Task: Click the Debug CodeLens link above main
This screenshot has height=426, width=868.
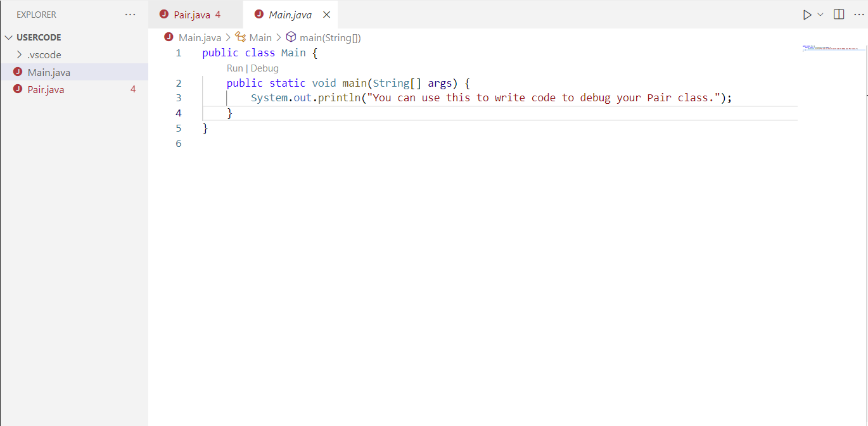Action: pos(265,68)
